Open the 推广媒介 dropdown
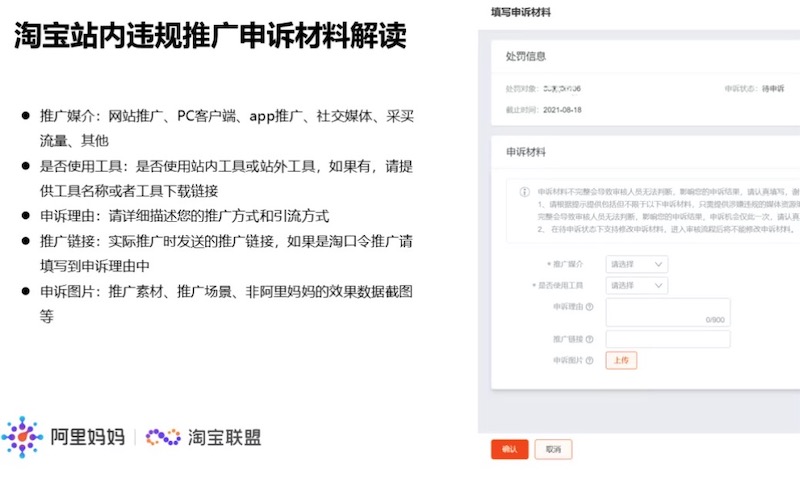800x487 pixels. pyautogui.click(x=636, y=264)
